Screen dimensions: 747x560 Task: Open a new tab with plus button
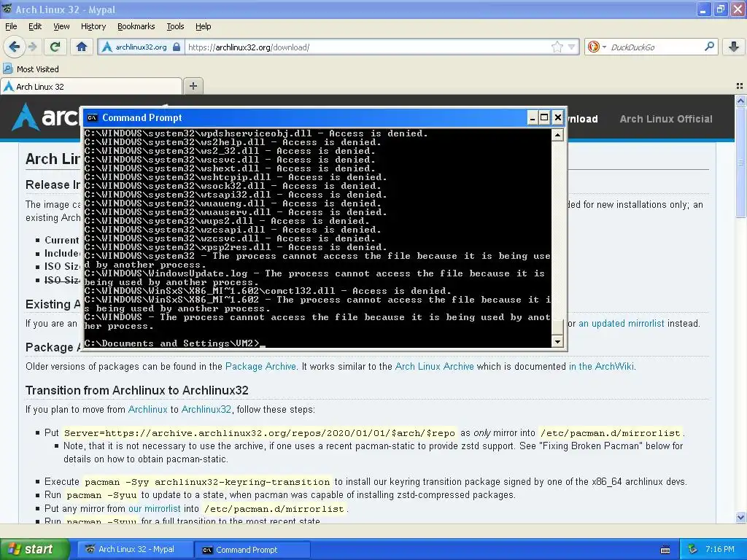(193, 86)
